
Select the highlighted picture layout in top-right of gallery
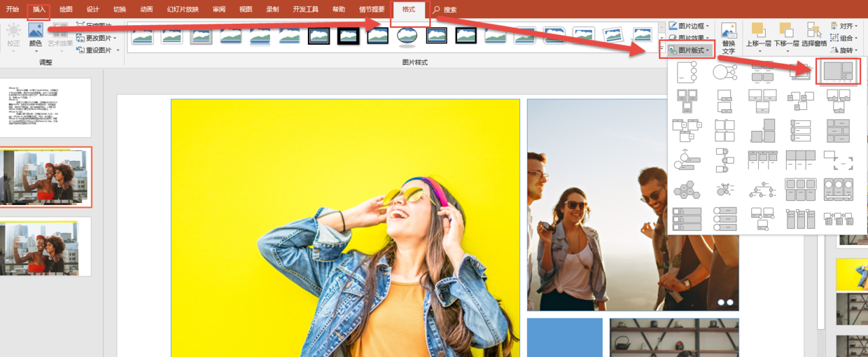click(x=838, y=71)
